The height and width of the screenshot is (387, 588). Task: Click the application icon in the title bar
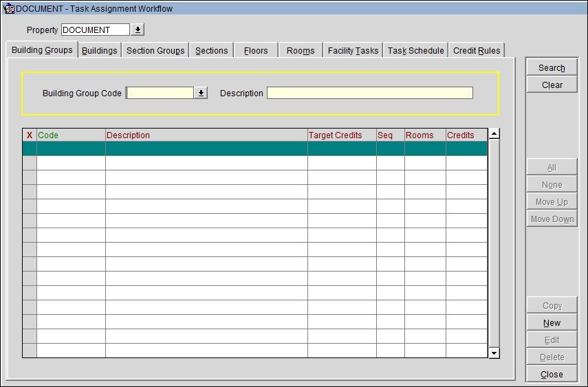click(9, 9)
